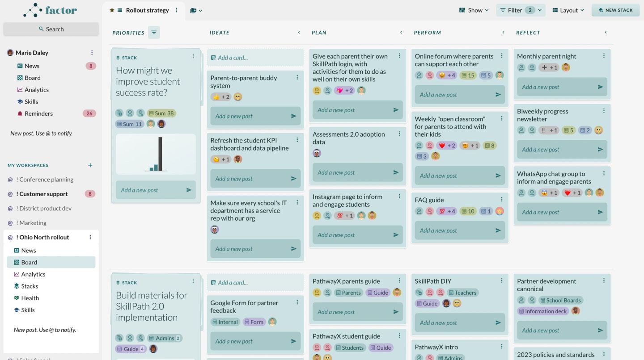
Task: Open Marie Daley's three-dot menu
Action: [92, 53]
